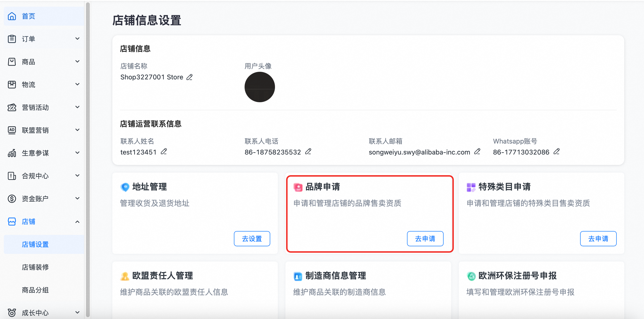
Task: Click 去设置 button in 地址管理 card
Action: click(252, 239)
